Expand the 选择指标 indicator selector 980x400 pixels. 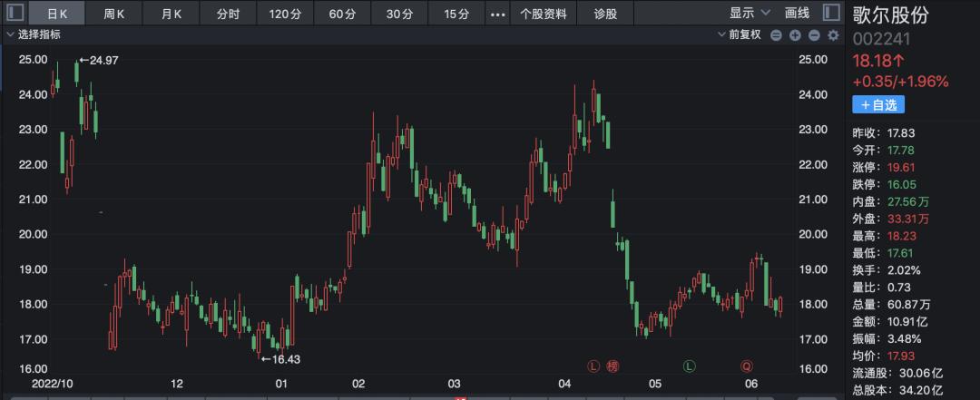[x=36, y=35]
